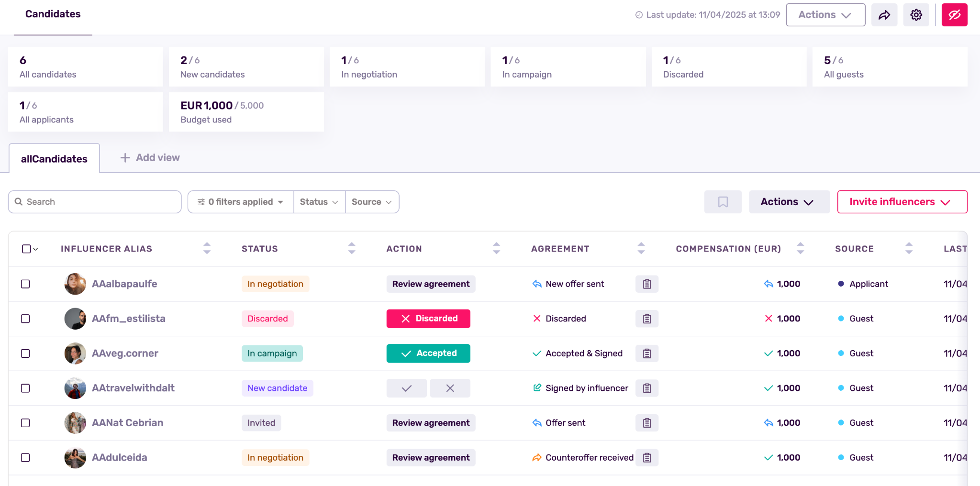Sort by Compensation (EUR) column
Image resolution: width=980 pixels, height=486 pixels.
(800, 248)
